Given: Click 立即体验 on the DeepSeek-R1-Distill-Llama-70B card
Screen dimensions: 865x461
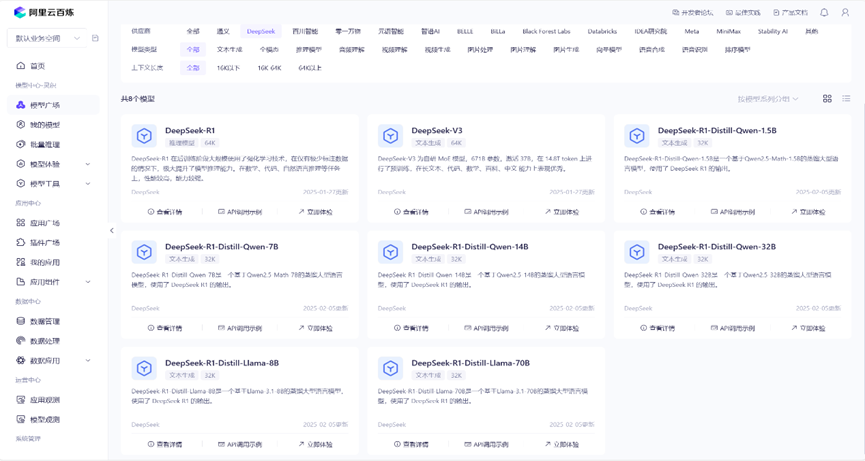Looking at the screenshot, I should coord(562,444).
